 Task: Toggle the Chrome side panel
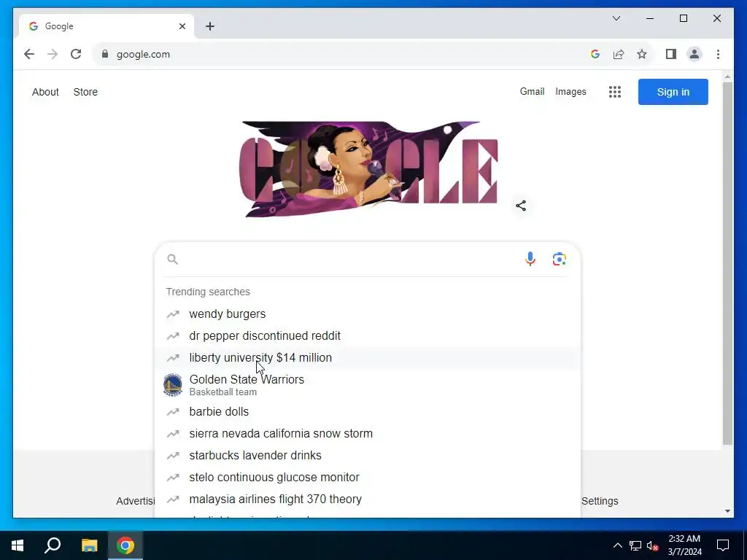tap(671, 54)
